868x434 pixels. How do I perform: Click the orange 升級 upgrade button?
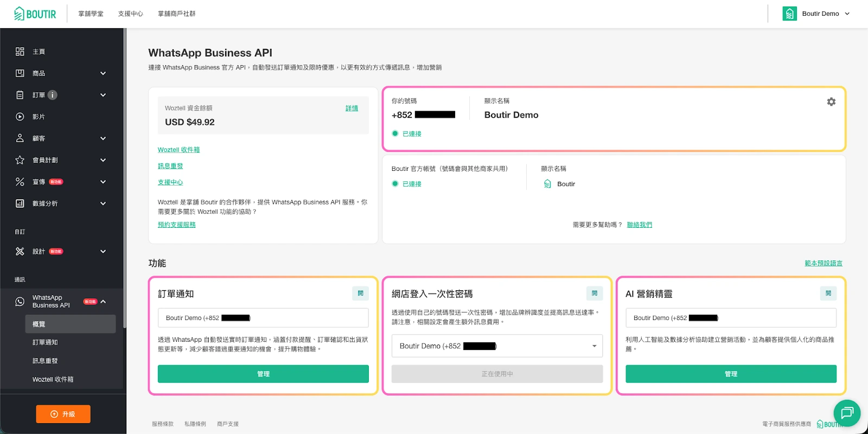[63, 414]
